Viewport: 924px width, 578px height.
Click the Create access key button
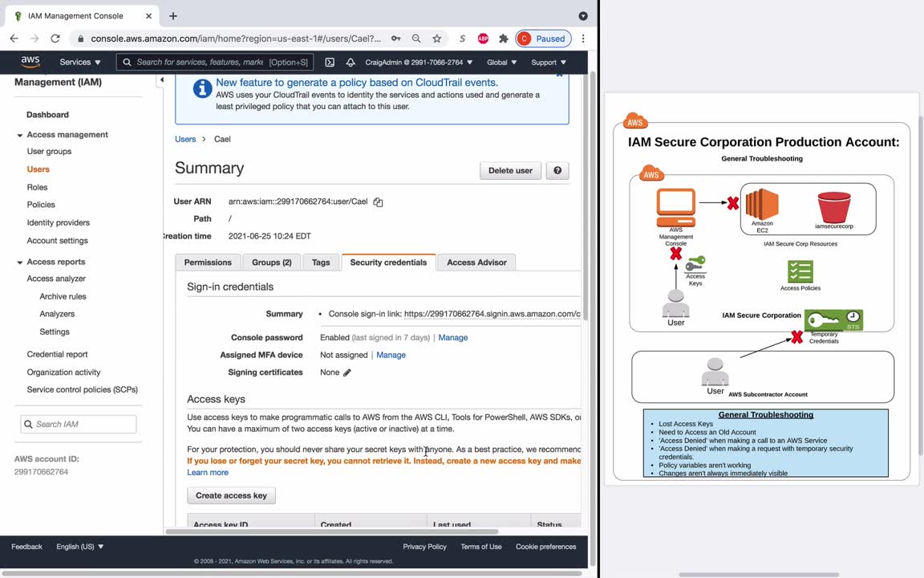[231, 495]
